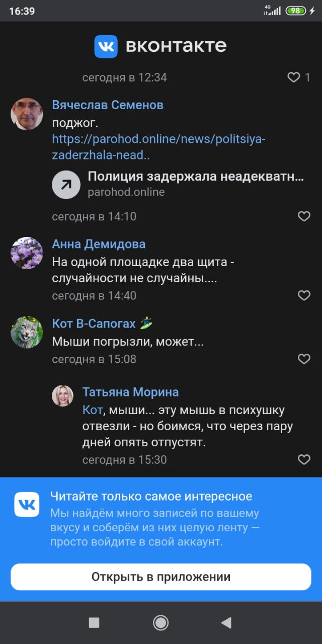
Task: Open the parohod.online link arrow icon
Action: point(66,185)
